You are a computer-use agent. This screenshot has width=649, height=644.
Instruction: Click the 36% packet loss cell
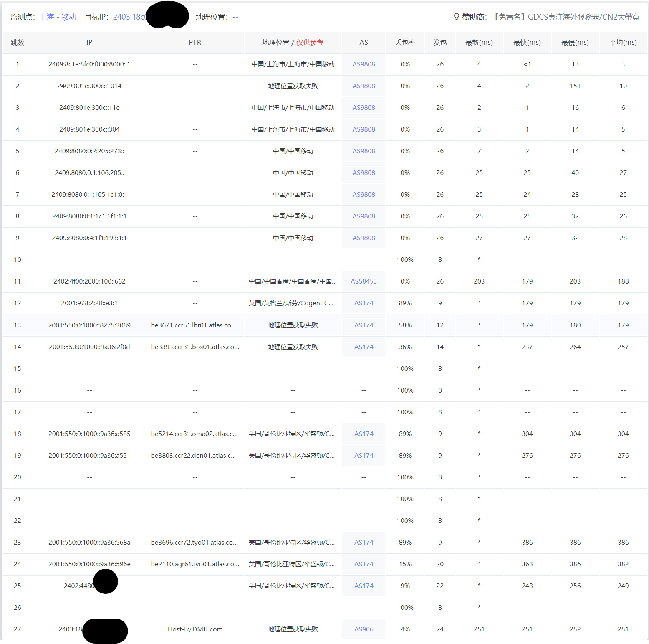405,347
